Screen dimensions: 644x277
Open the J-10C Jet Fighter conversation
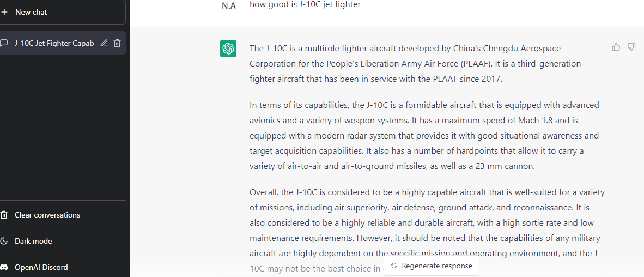(x=62, y=43)
